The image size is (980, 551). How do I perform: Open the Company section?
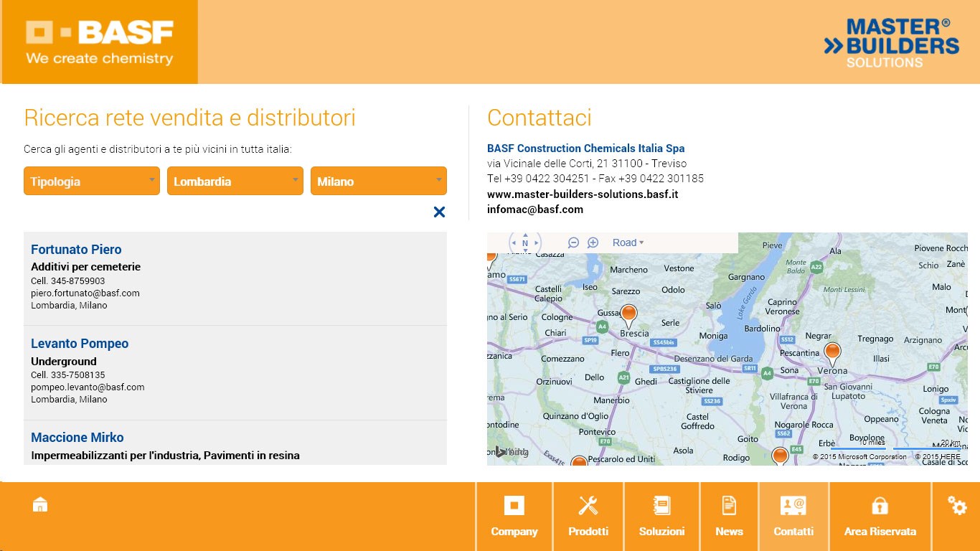[514, 517]
